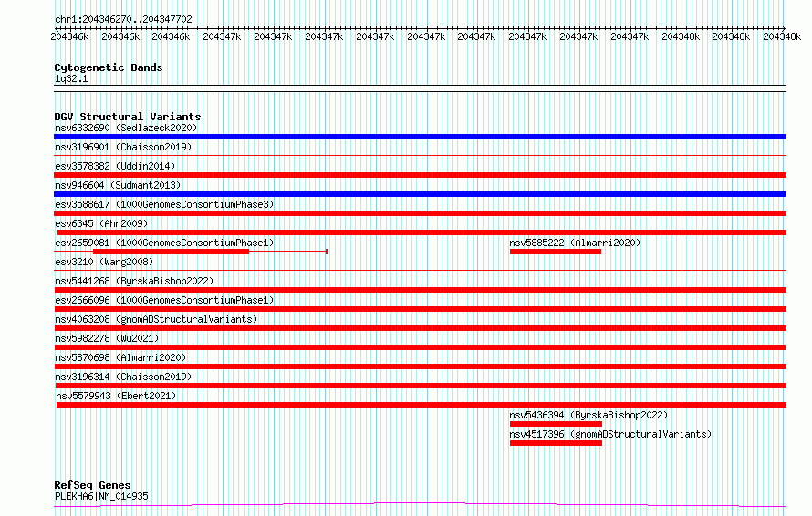Viewport: 812px width, 516px height.
Task: Open variant esv3210 (Wang2008) label
Action: [104, 262]
